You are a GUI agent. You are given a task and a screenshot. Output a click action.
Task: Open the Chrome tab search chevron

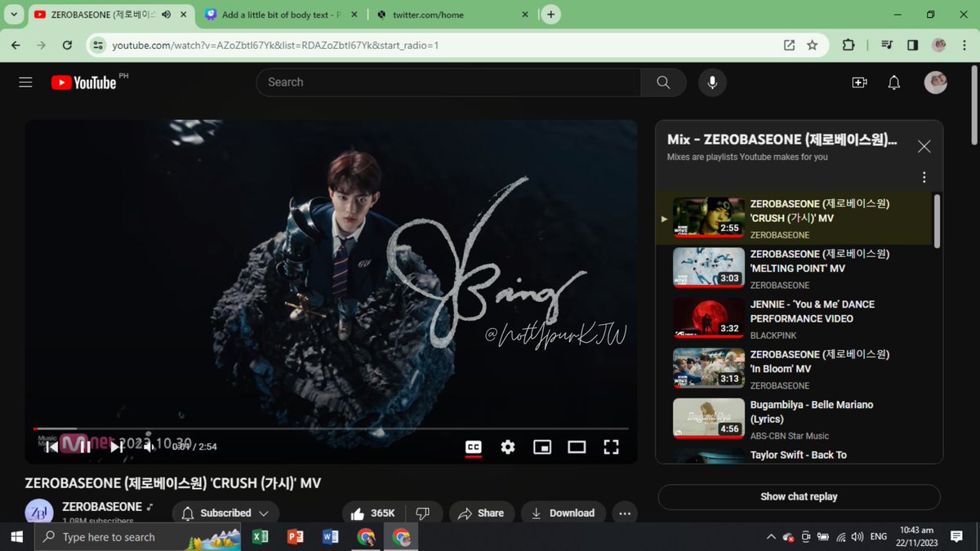point(14,15)
